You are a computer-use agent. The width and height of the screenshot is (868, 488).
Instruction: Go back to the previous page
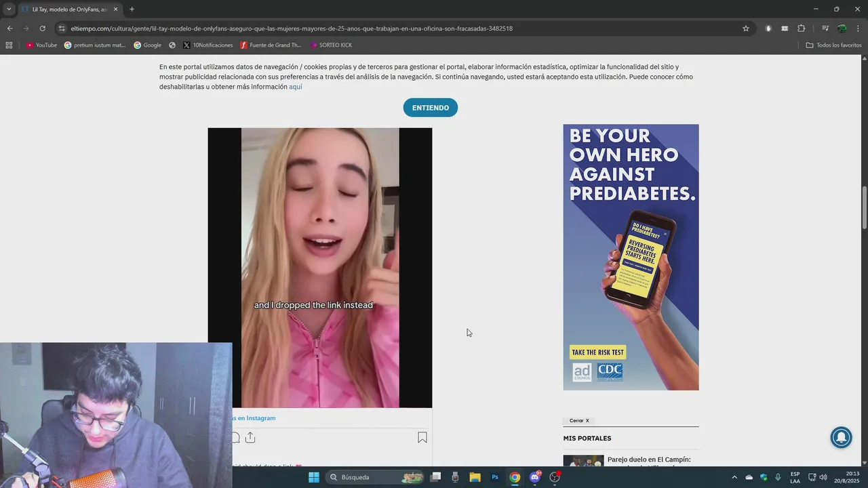point(9,28)
